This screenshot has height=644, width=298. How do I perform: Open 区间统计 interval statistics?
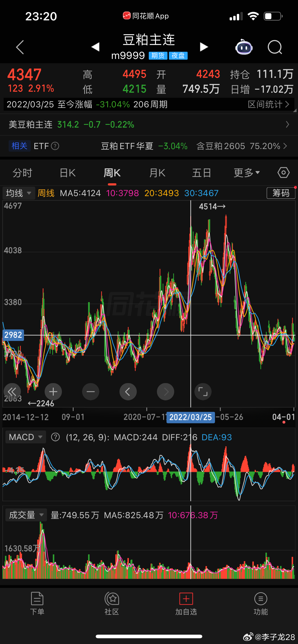[268, 104]
